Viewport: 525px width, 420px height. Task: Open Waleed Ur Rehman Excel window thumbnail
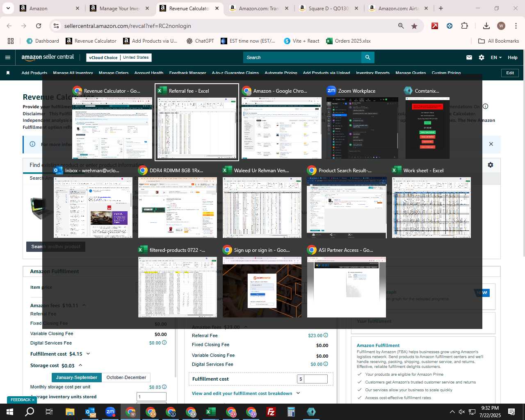tap(262, 202)
